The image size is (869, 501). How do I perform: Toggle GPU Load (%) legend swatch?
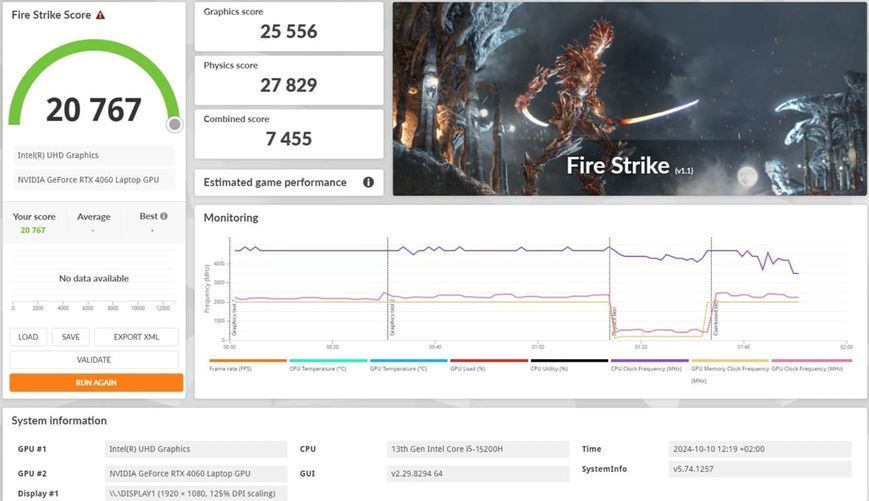pos(489,361)
